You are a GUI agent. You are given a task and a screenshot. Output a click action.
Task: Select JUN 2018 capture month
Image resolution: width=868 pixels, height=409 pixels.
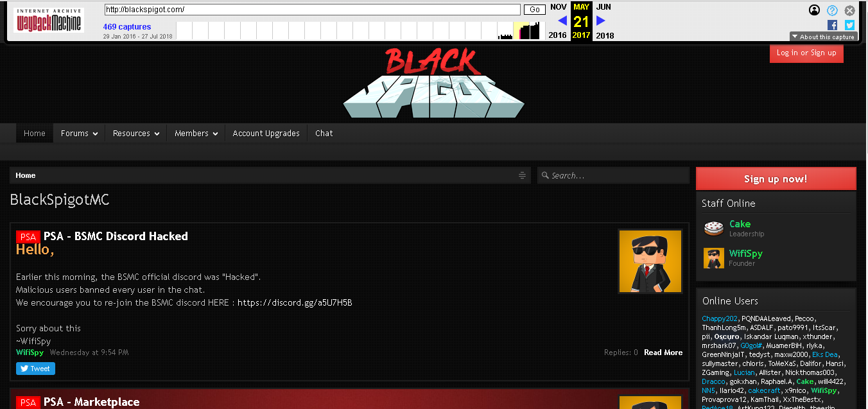[x=604, y=21]
